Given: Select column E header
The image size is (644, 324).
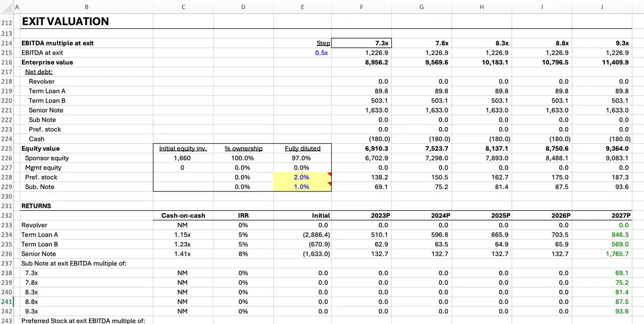Looking at the screenshot, I should click(x=302, y=7).
